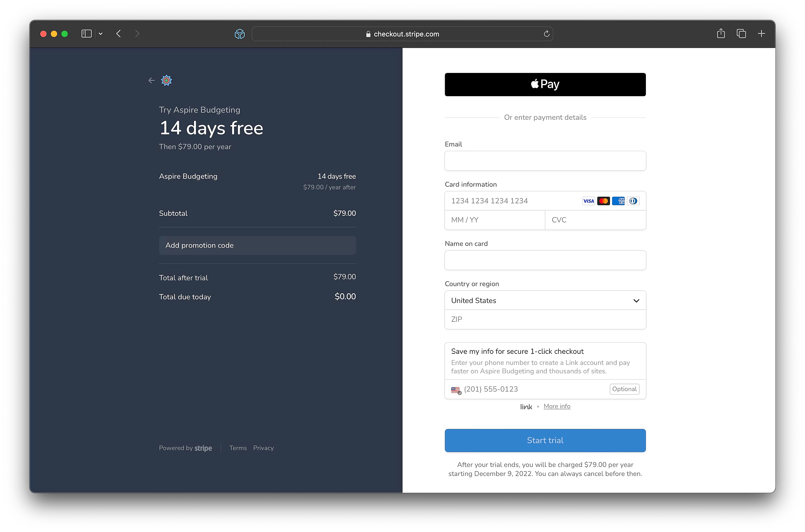Click the 'Subtotal' label
The image size is (805, 532).
click(173, 213)
